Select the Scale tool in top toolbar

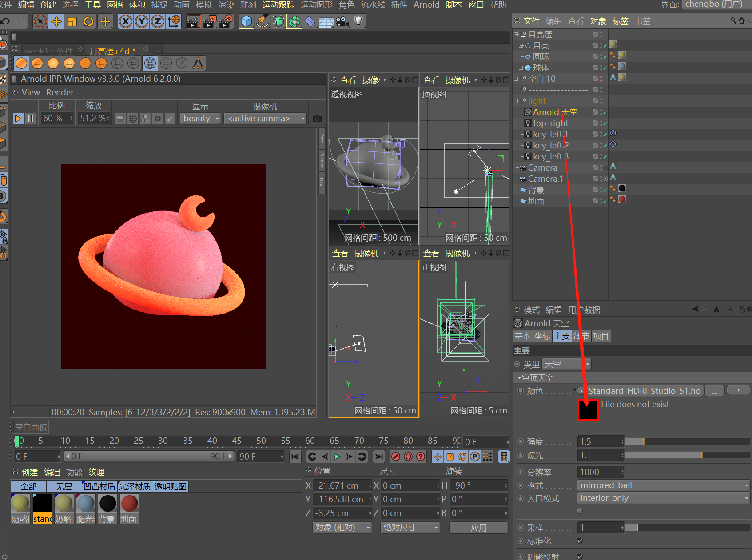[72, 21]
